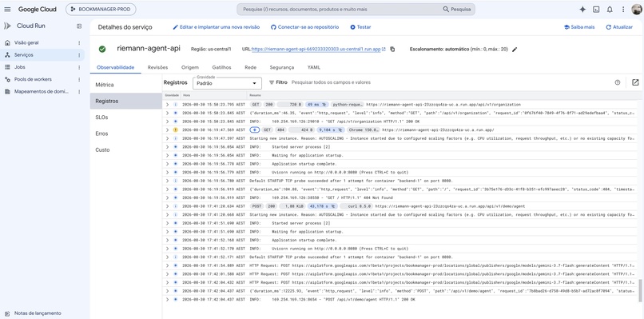Expand the POST 200 curl 8.5.0 row
Viewport: 644px width, 319px height.
pos(167,206)
